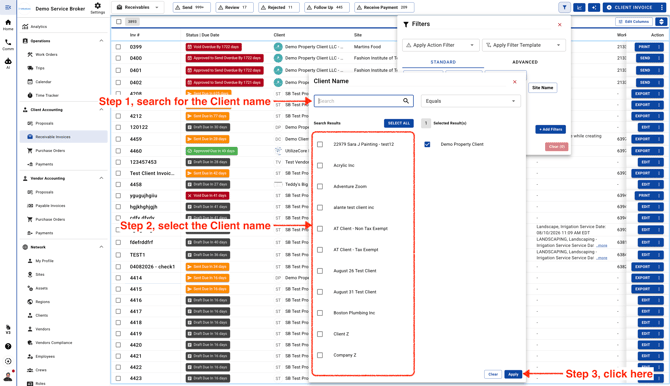Open the Equals operator dropdown
670x386 pixels.
tap(471, 101)
